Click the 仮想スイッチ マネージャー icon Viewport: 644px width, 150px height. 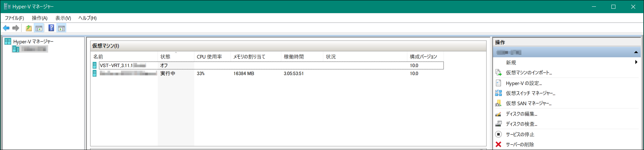tap(499, 93)
